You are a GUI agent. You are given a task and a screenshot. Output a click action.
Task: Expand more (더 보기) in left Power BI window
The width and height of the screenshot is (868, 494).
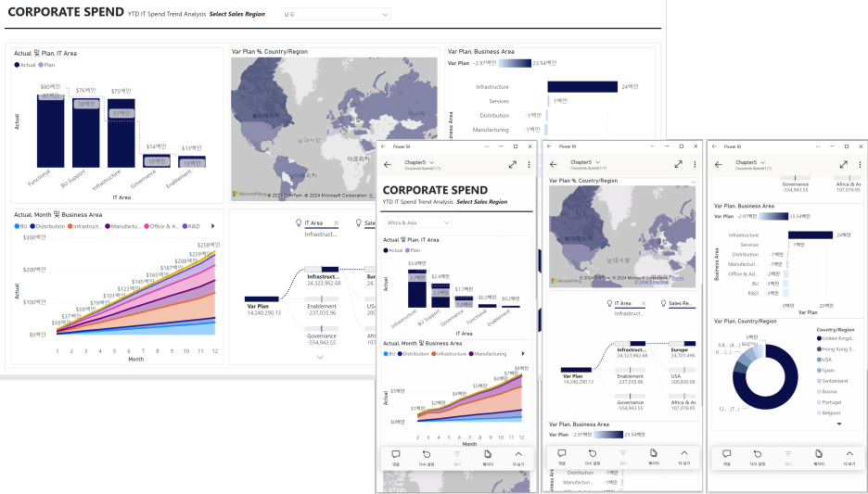[518, 458]
